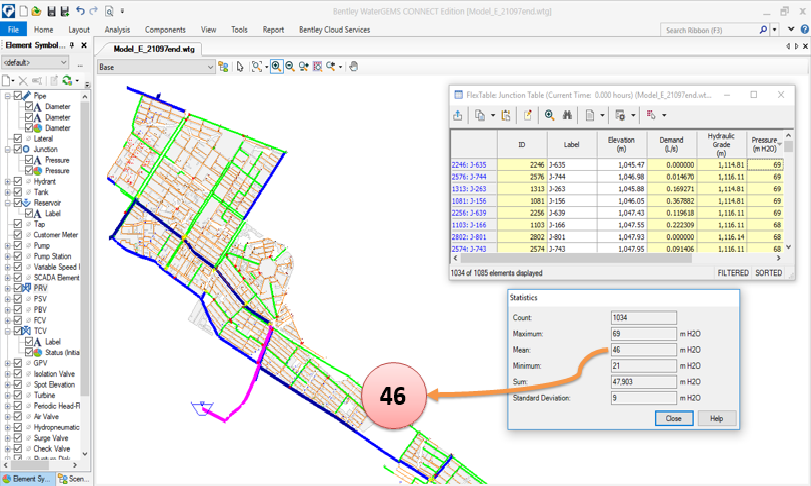Toggle the Isolation Valve checkbox

[18, 374]
